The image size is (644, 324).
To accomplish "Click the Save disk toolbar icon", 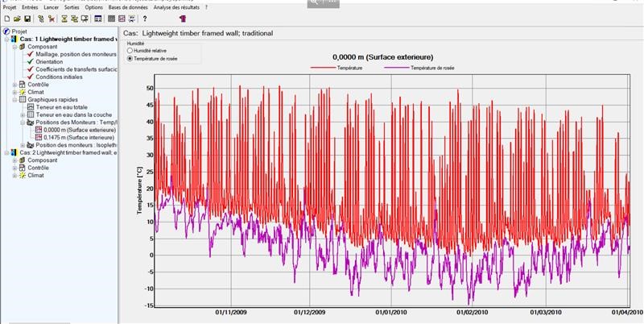I will (27, 18).
